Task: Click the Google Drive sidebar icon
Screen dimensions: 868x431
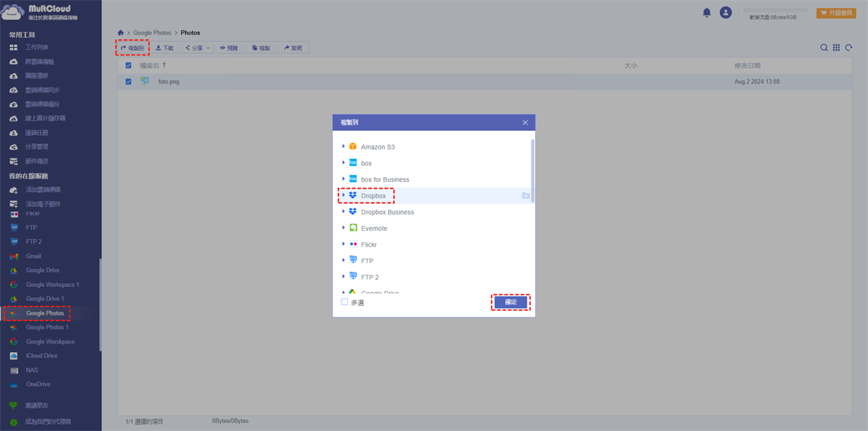Action: pyautogui.click(x=13, y=270)
